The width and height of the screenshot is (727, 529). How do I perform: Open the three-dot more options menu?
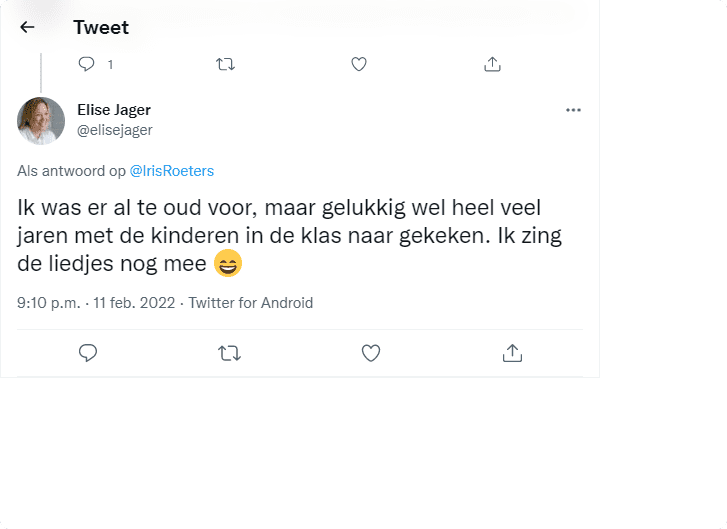point(573,110)
